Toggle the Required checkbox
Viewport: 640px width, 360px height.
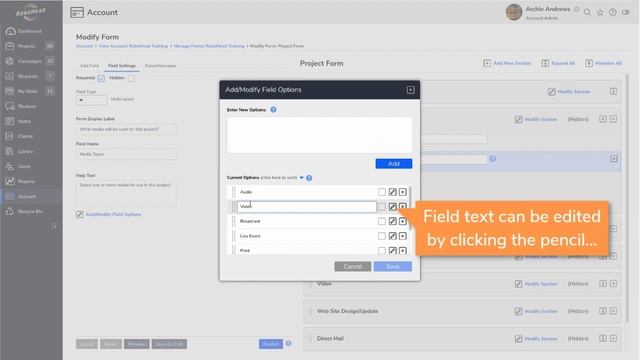click(101, 78)
